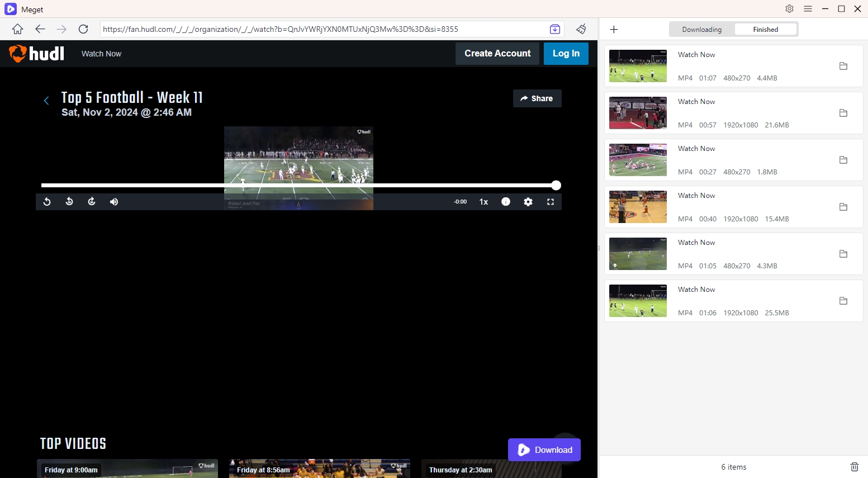Open folder for the 21.6MB video
Screen dimensions: 868x478
843,113
